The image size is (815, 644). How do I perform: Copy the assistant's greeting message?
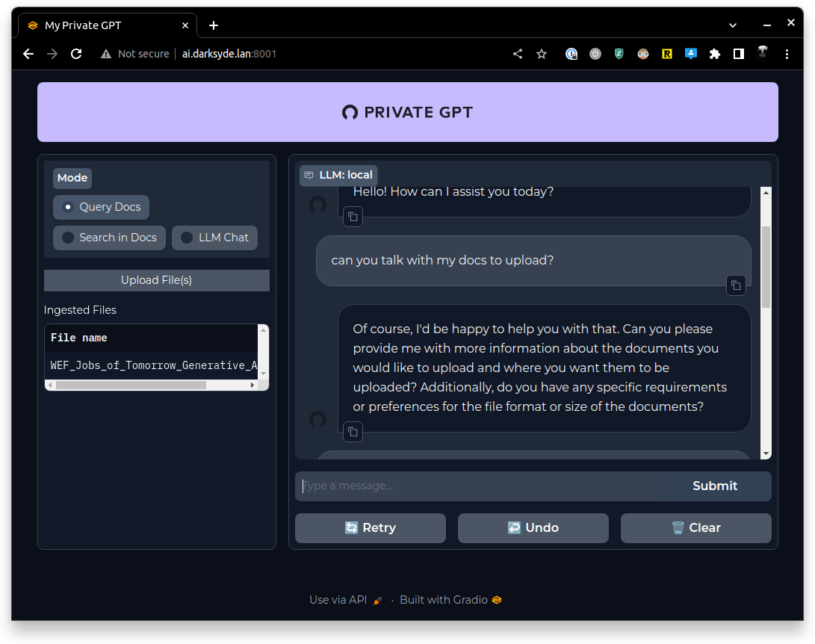coord(353,217)
